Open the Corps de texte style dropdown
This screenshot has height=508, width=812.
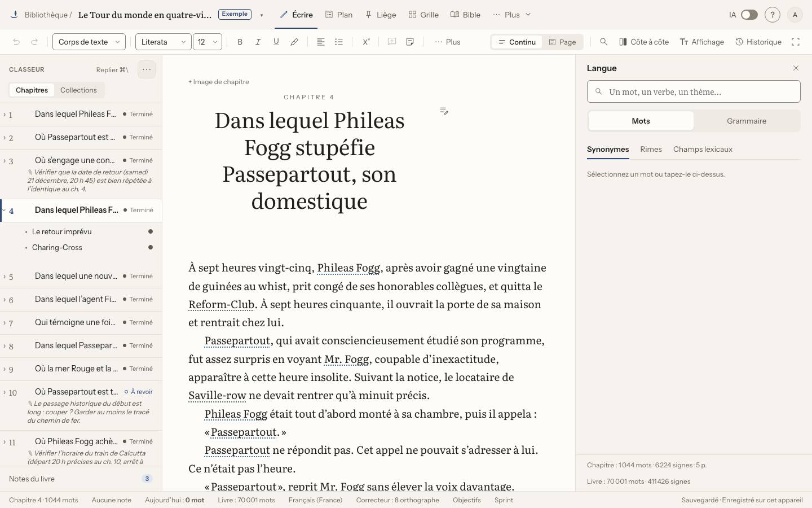click(x=89, y=42)
